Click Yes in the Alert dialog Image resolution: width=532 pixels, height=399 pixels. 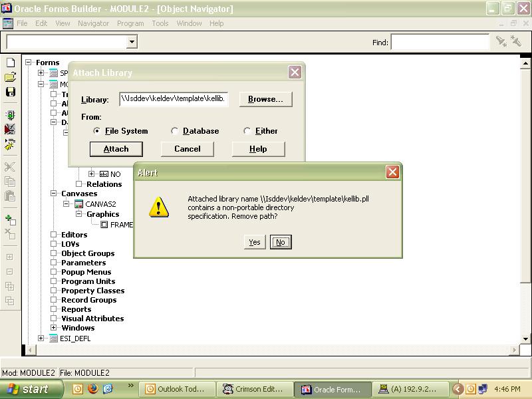[x=255, y=242]
